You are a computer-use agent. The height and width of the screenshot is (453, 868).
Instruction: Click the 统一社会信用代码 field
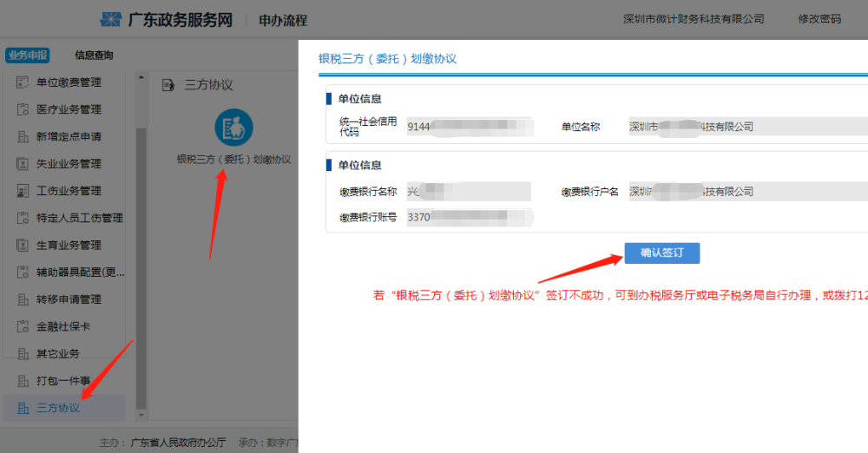click(x=469, y=127)
